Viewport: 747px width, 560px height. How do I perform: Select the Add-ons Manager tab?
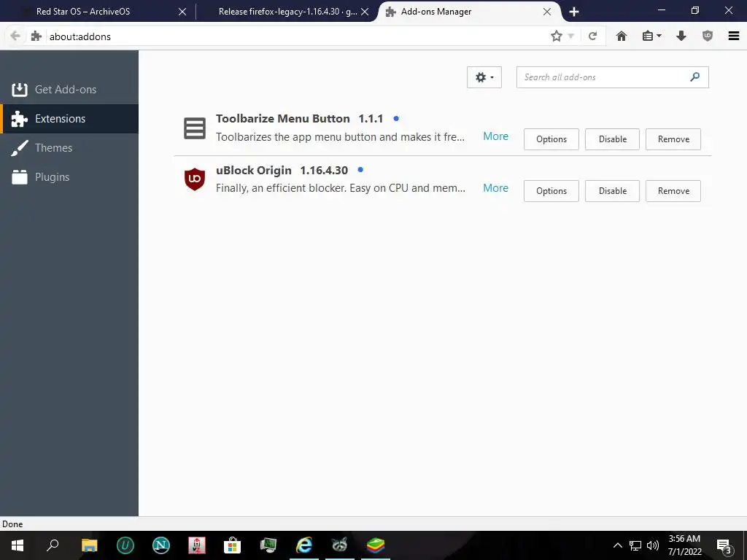pos(469,12)
